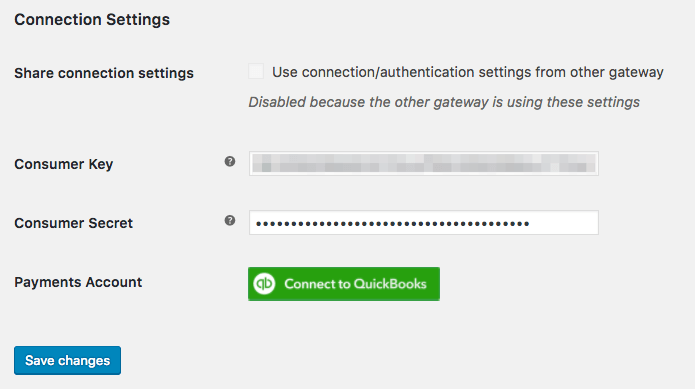
Task: Click the words 'other gateway' in checkbox label
Action: point(617,72)
